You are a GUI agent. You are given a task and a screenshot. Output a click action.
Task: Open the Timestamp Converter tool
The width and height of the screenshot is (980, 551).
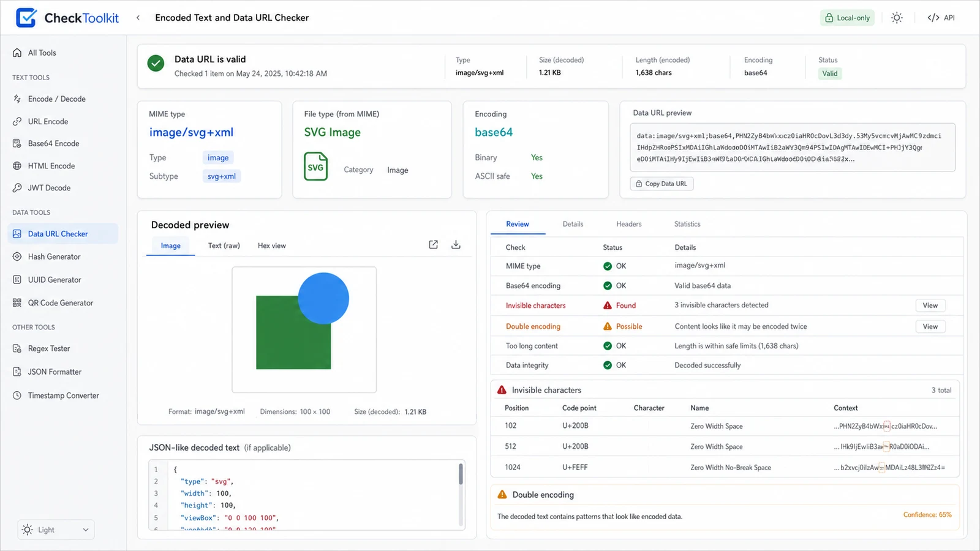pyautogui.click(x=62, y=395)
